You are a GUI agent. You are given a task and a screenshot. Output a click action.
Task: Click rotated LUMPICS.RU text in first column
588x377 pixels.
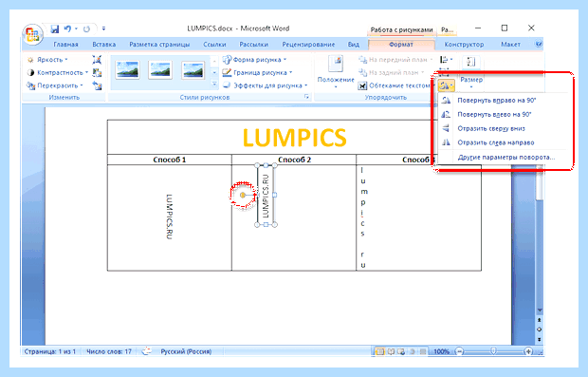(169, 217)
